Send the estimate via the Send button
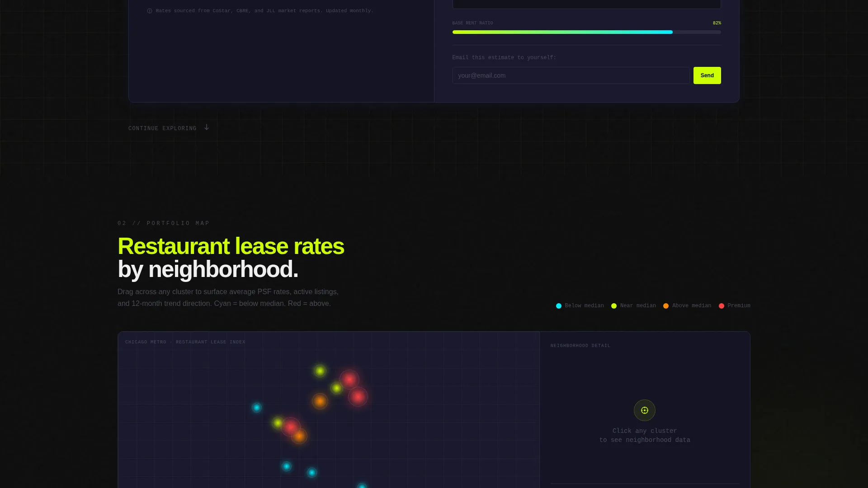Viewport: 868px width, 488px height. click(707, 75)
